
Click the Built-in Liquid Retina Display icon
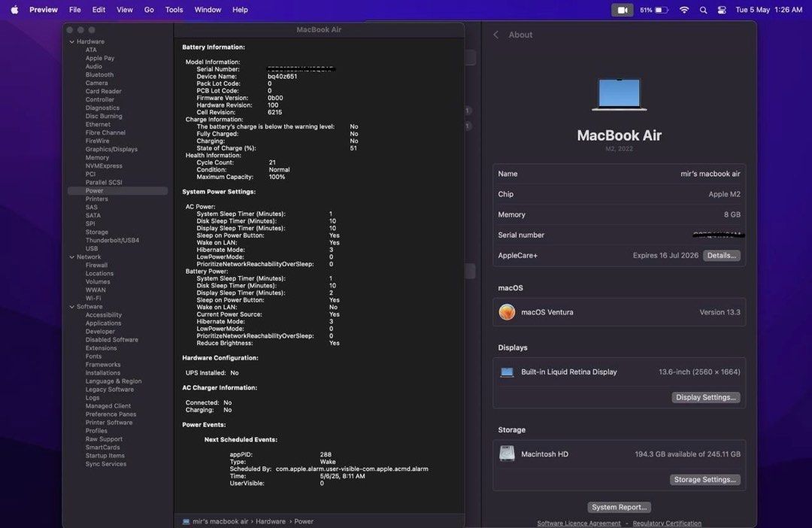pyautogui.click(x=507, y=372)
